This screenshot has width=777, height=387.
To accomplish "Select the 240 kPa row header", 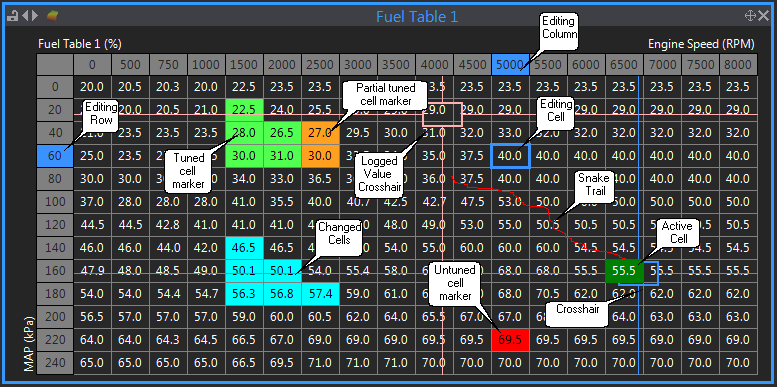I will (55, 362).
